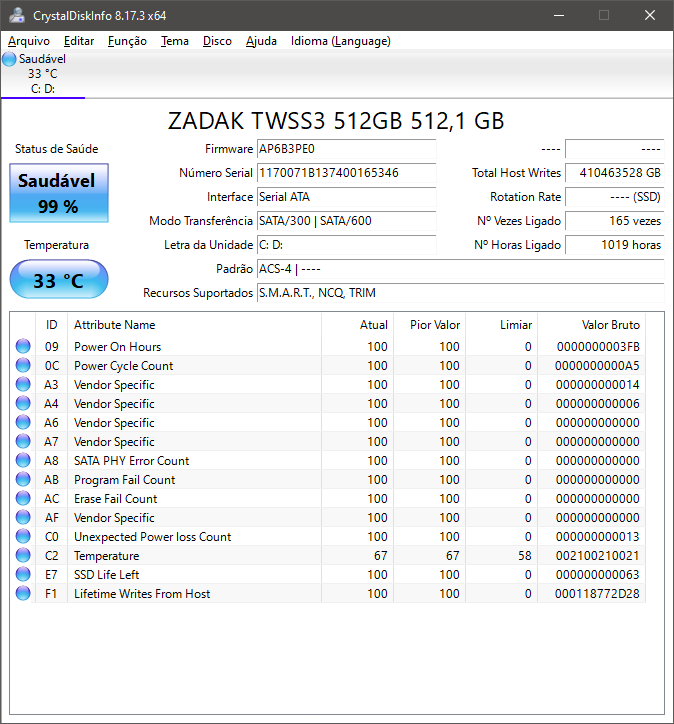
Task: Open the Idioma (Language) menu
Action: (x=341, y=41)
